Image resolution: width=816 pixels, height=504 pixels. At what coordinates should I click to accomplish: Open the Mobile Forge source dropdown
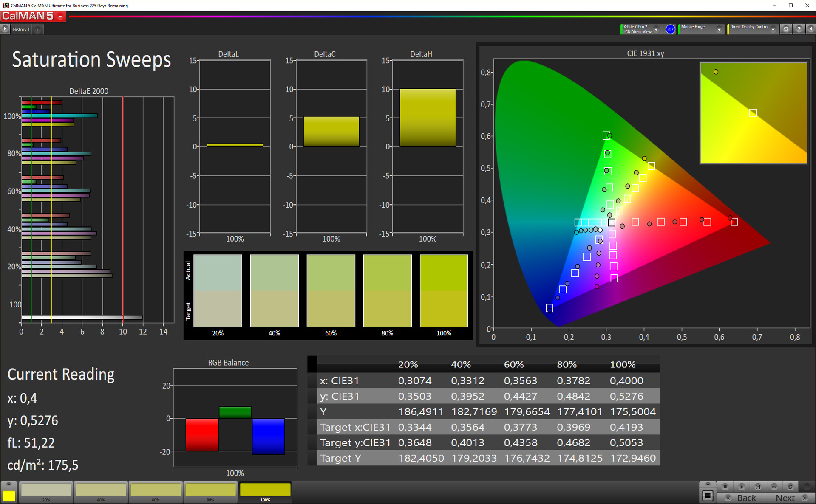point(719,29)
